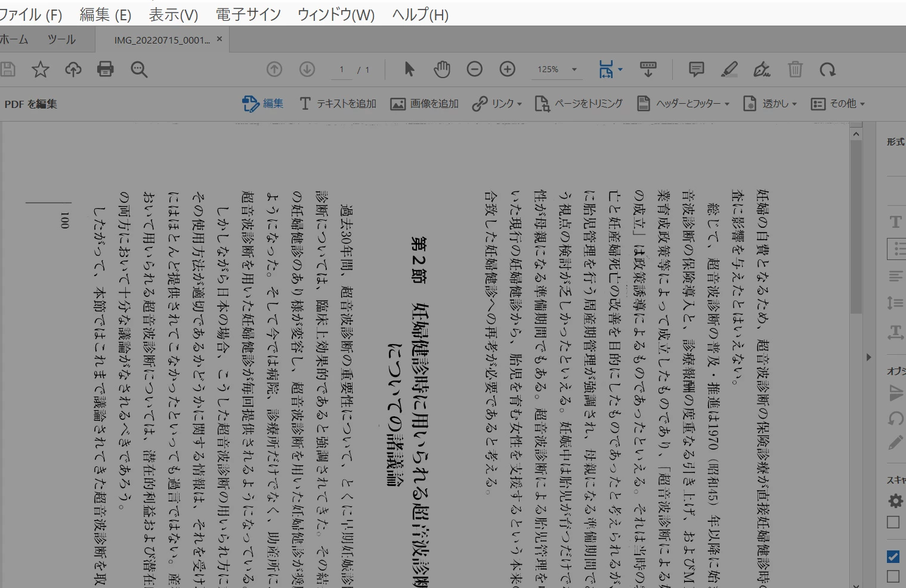Click the rotate object icon in the right panel
The height and width of the screenshot is (588, 906).
point(895,418)
